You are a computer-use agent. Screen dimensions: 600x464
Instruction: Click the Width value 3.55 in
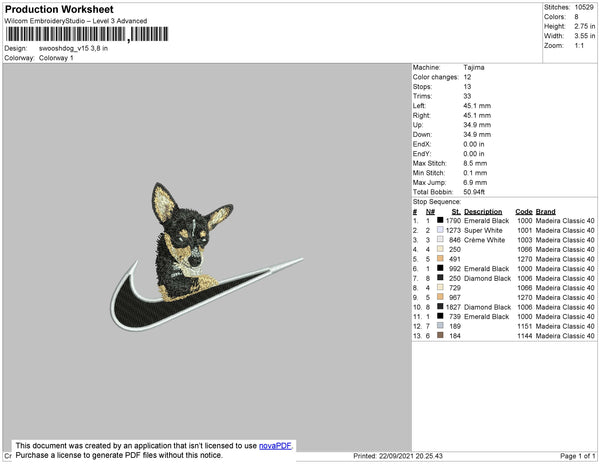click(585, 36)
